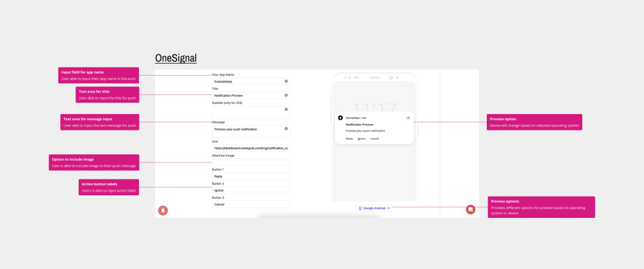
Task: Clear the Message text with its x icon
Action: (286, 129)
